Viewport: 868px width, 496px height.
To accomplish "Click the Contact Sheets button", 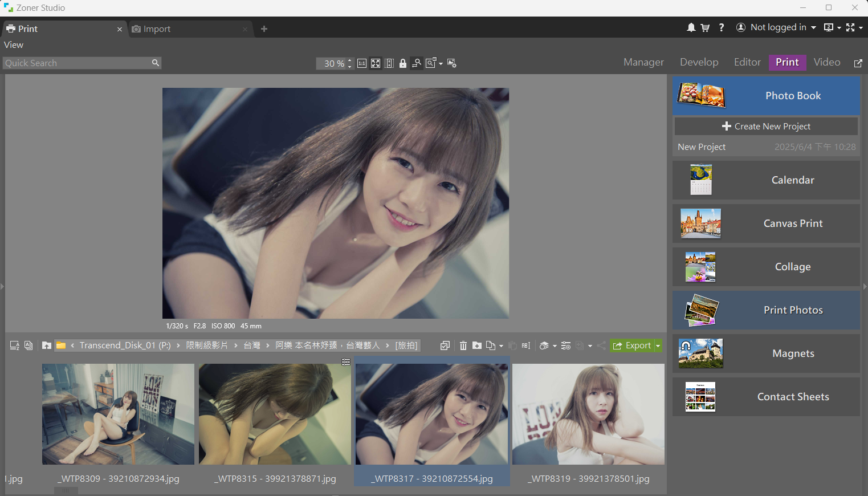I will point(766,397).
